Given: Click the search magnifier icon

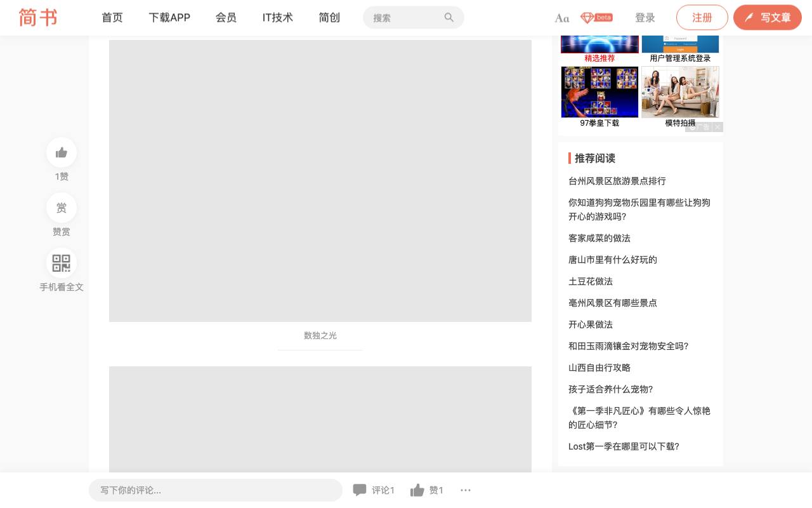Looking at the screenshot, I should (449, 18).
